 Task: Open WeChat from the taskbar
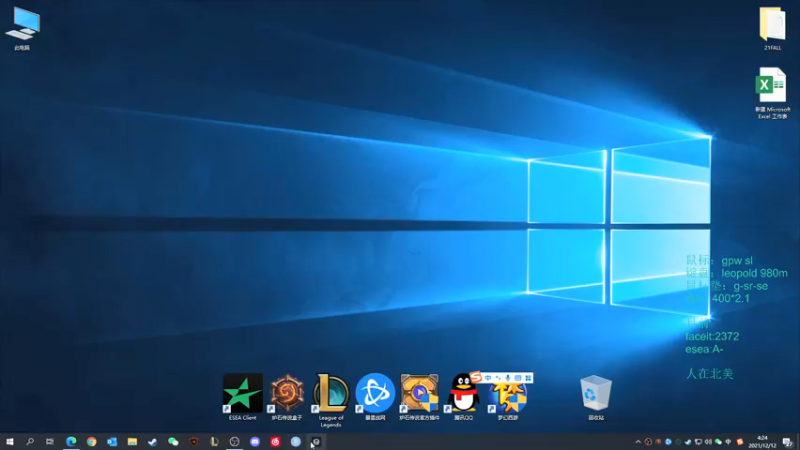pos(173,442)
